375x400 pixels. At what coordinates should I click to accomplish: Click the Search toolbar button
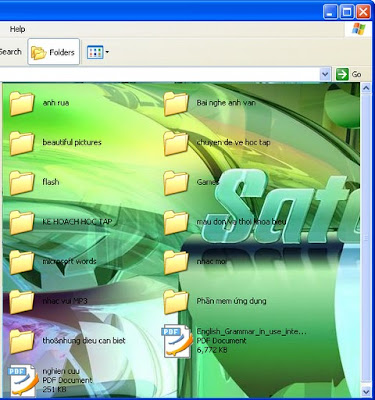point(10,52)
